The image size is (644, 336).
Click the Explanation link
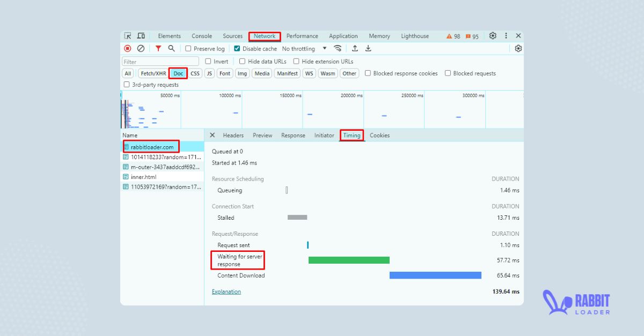click(x=226, y=292)
